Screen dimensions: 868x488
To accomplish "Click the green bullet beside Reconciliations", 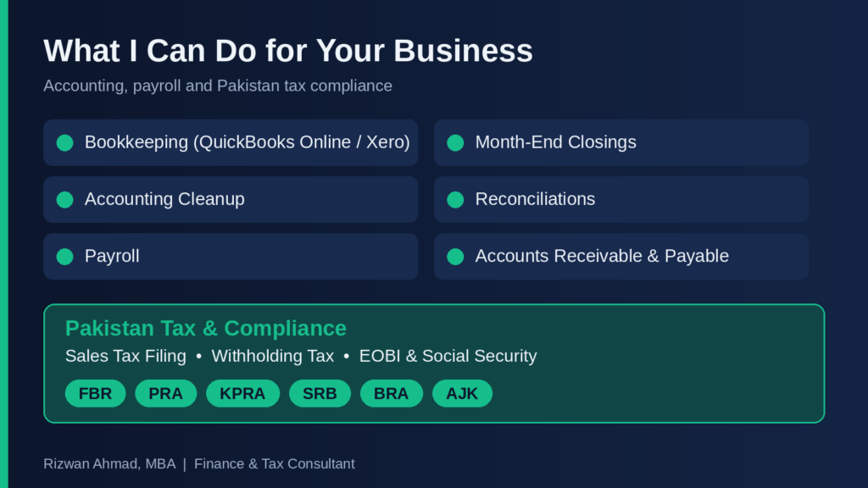I will click(455, 200).
